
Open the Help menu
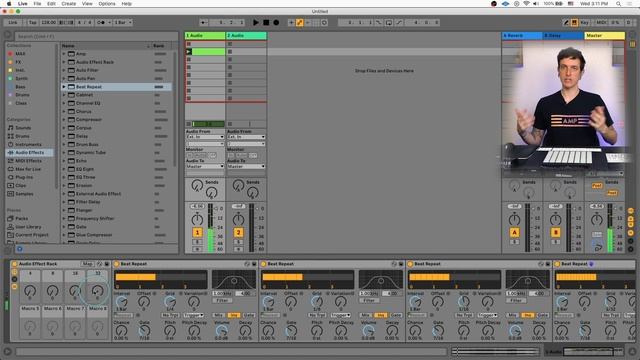[x=127, y=4]
